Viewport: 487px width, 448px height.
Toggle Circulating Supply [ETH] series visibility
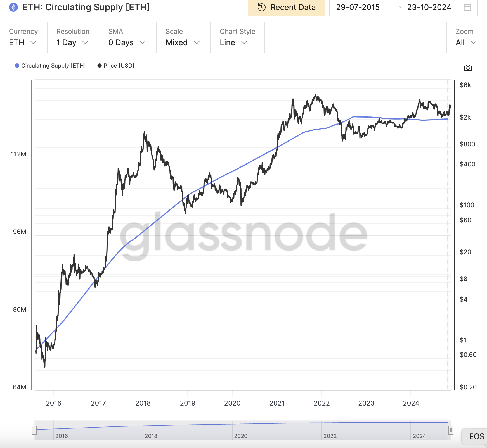(x=53, y=66)
